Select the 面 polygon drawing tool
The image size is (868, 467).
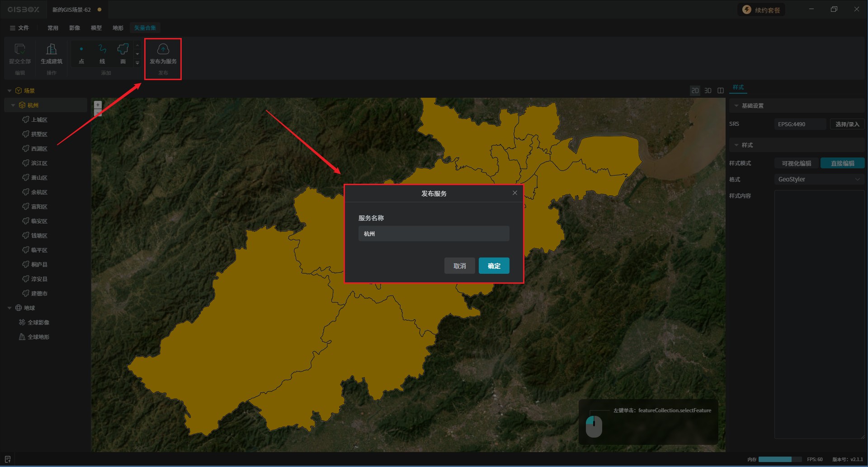pos(123,49)
